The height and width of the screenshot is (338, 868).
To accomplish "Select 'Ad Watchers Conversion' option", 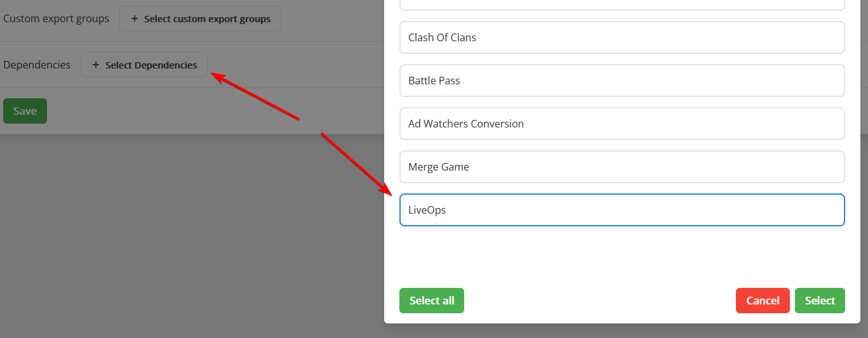I will tap(622, 124).
